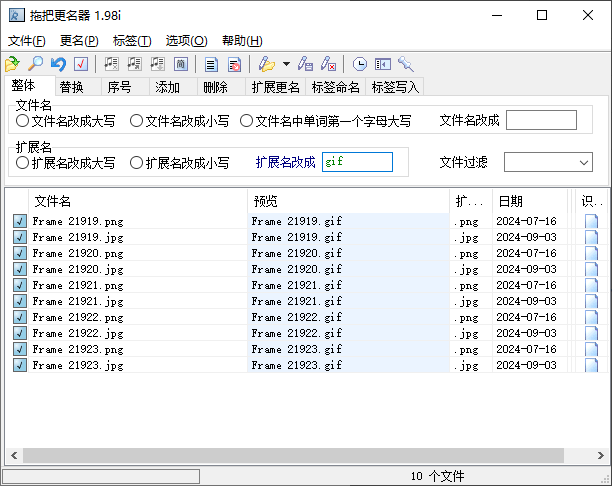Switch to the 扩展更名 tab
This screenshot has width=612, height=486.
point(275,87)
